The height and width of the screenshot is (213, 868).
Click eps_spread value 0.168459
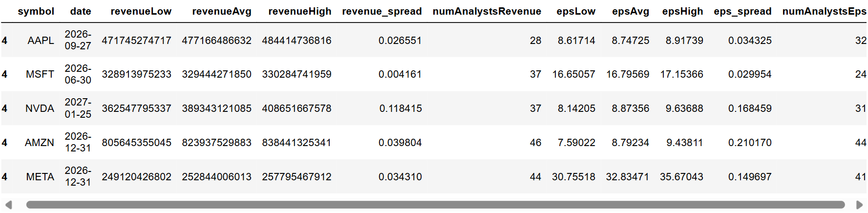pos(750,108)
